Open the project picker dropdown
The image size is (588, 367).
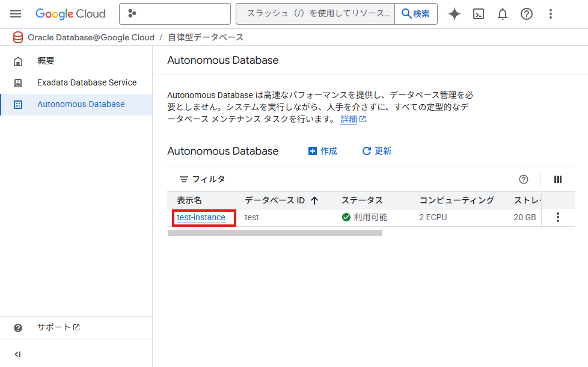(174, 14)
